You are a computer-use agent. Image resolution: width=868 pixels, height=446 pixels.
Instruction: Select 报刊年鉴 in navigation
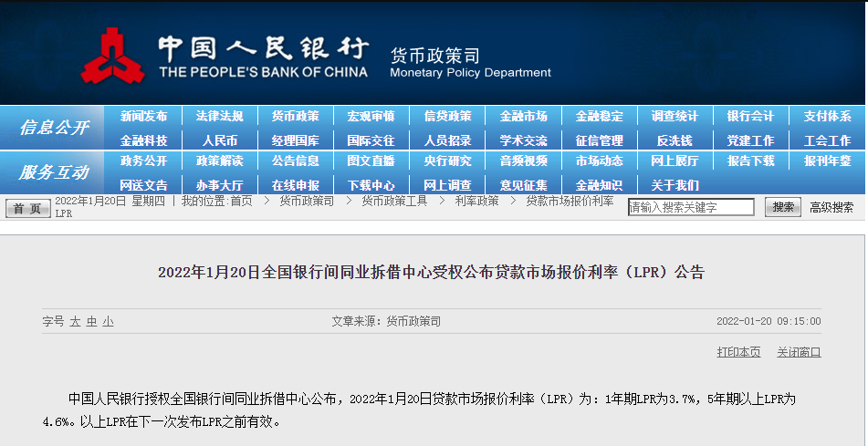828,161
